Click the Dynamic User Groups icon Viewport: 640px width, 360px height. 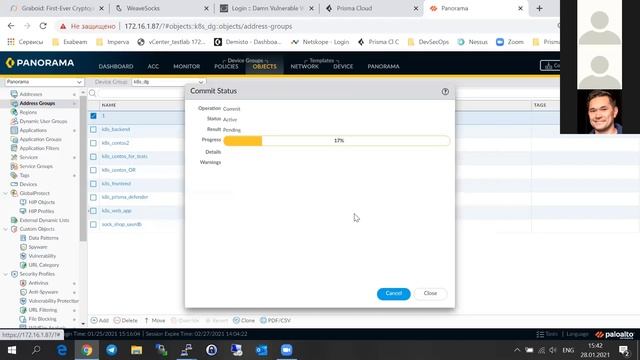[14, 121]
